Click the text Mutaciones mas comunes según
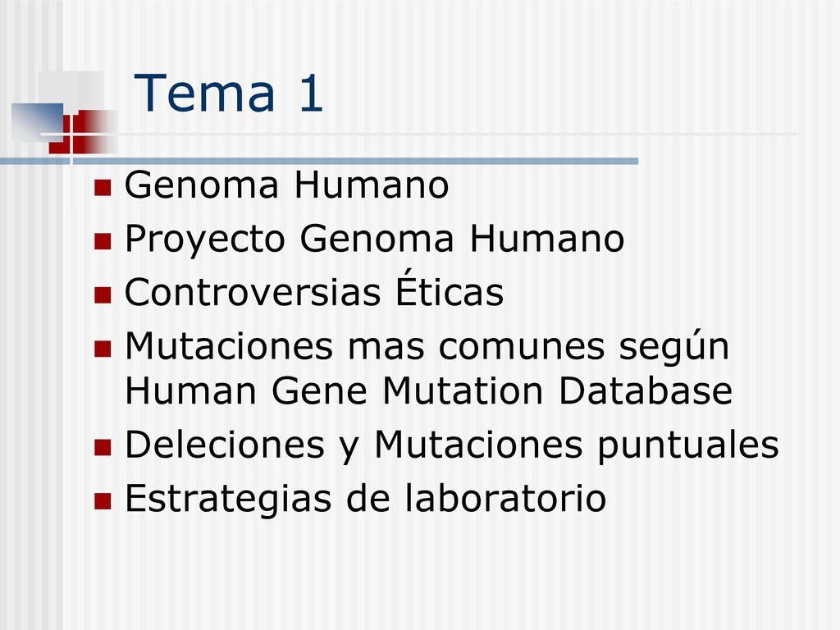 coord(427,348)
